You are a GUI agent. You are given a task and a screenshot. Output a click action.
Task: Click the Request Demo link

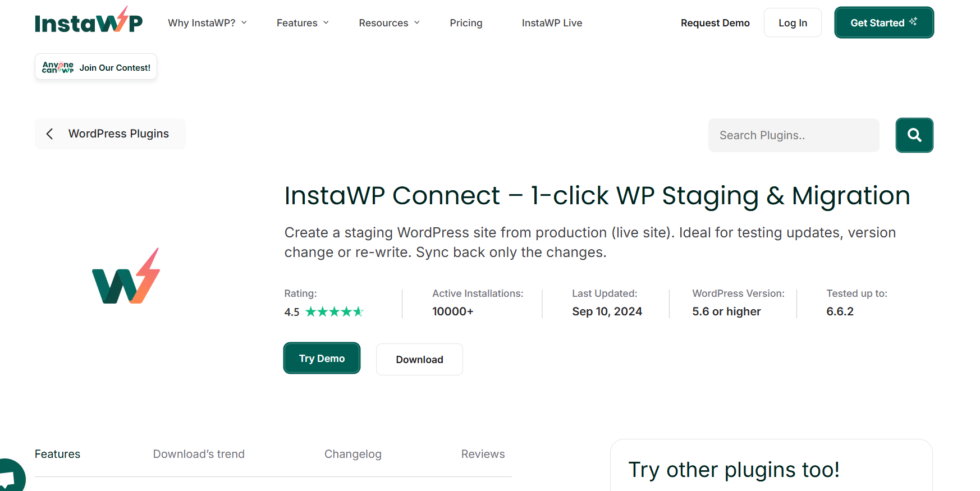715,23
